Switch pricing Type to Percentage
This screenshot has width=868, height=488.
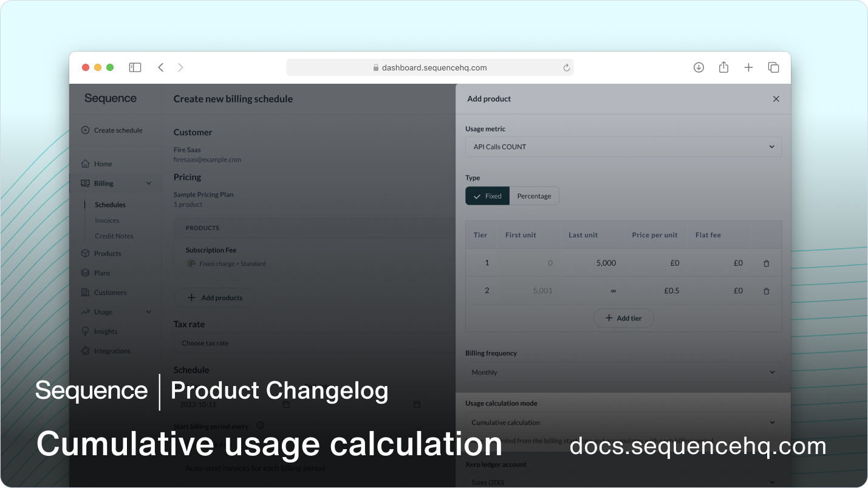(534, 195)
